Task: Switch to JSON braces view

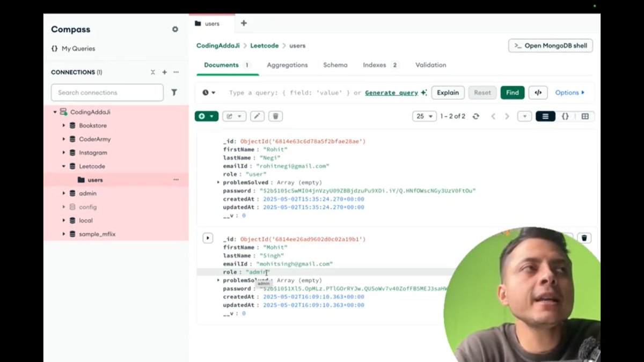Action: click(565, 116)
